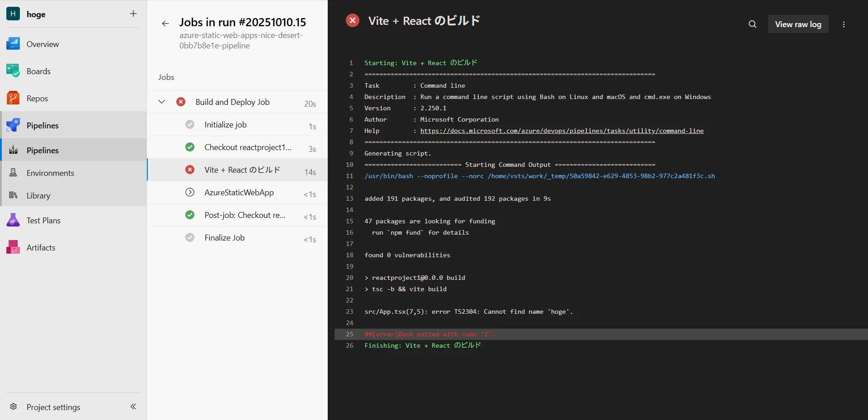
Task: Open Artifacts in the sidebar
Action: 41,248
